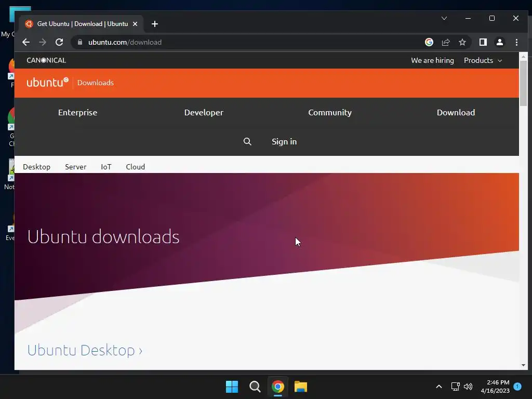Screen dimensions: 532x399
Task: Open the Windows Start menu
Action: [232, 387]
